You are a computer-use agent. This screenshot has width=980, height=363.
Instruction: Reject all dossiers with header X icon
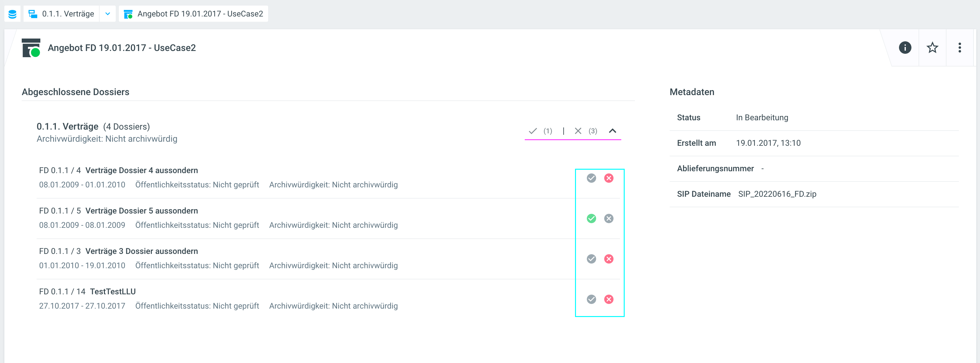578,131
